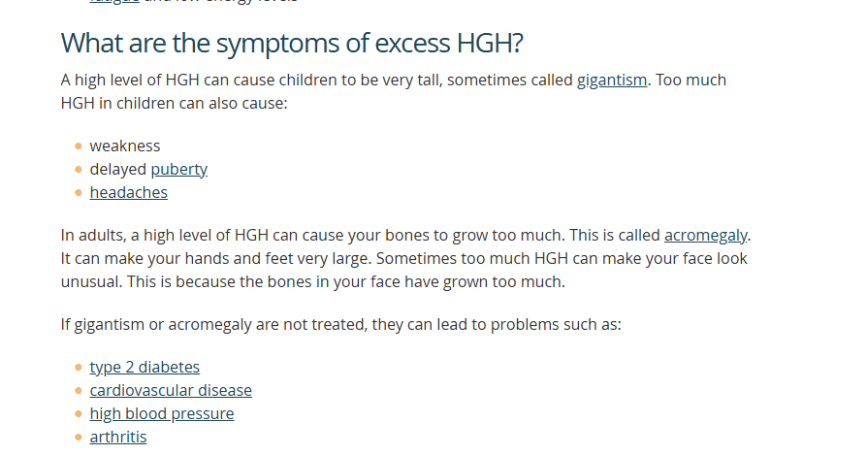Click the 'symptoms of excess HGH' heading
Viewport: 868px width, 455px height.
coord(292,44)
